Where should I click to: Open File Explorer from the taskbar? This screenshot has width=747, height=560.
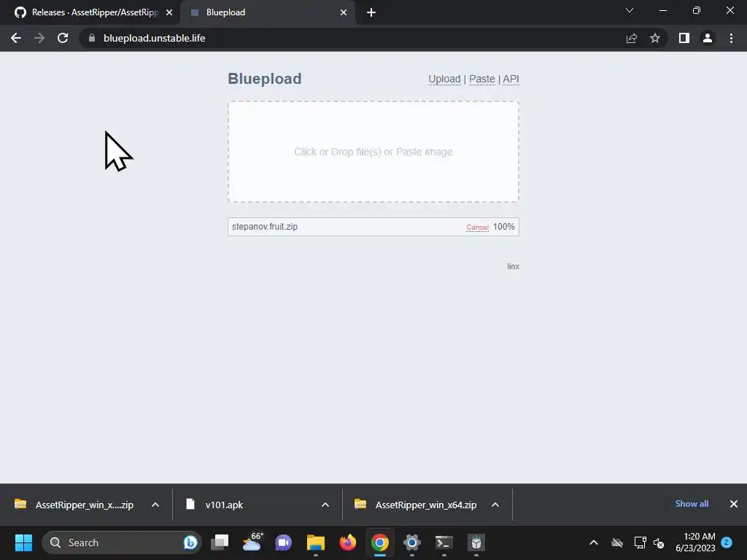point(315,542)
